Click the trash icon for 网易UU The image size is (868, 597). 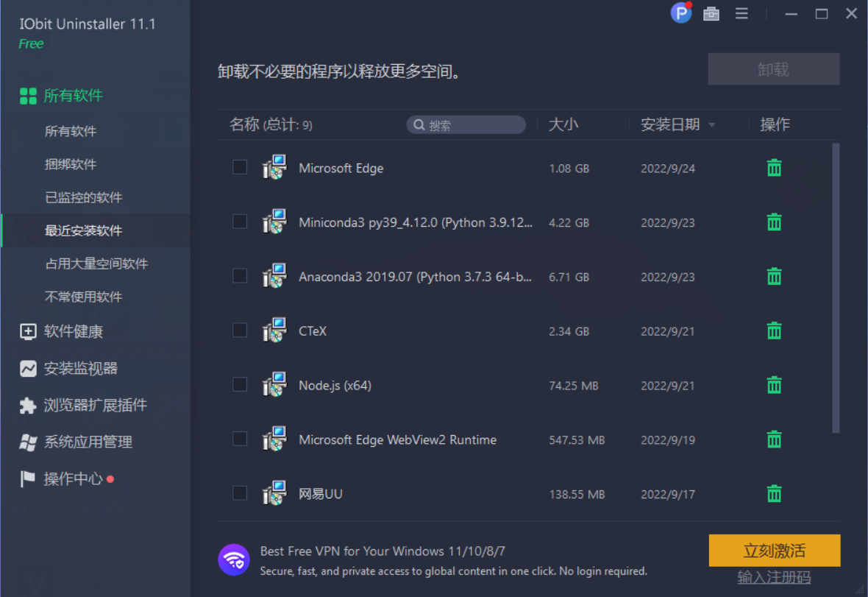[774, 493]
